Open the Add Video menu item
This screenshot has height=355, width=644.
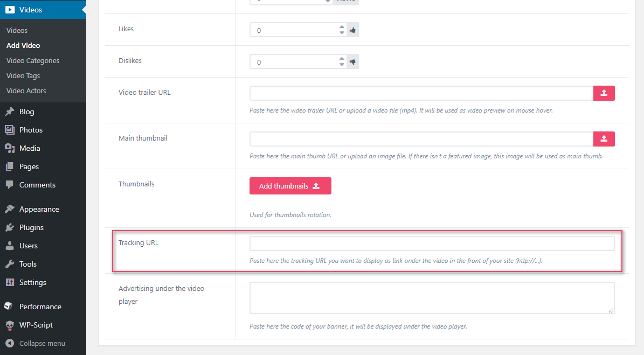pyautogui.click(x=22, y=45)
